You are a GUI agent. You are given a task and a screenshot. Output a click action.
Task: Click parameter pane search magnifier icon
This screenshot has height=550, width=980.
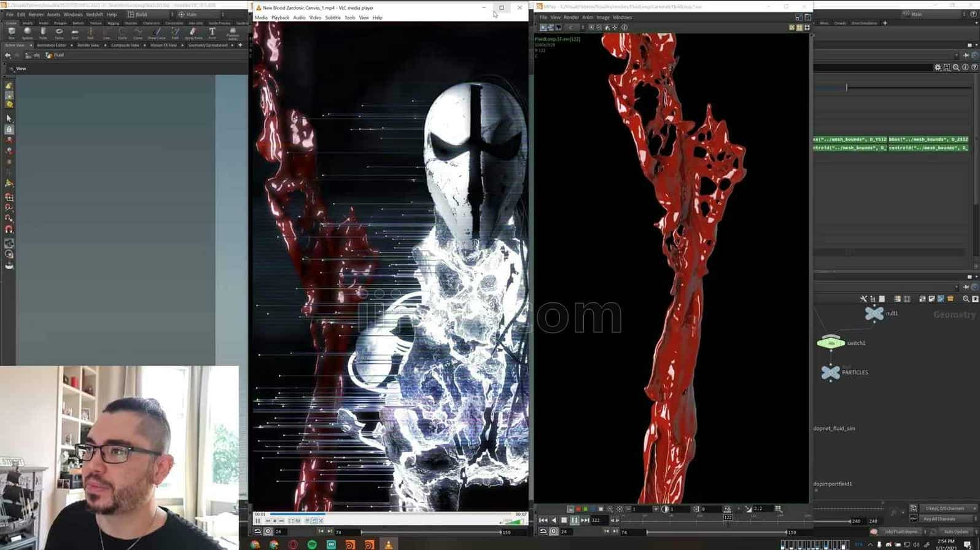[x=956, y=68]
